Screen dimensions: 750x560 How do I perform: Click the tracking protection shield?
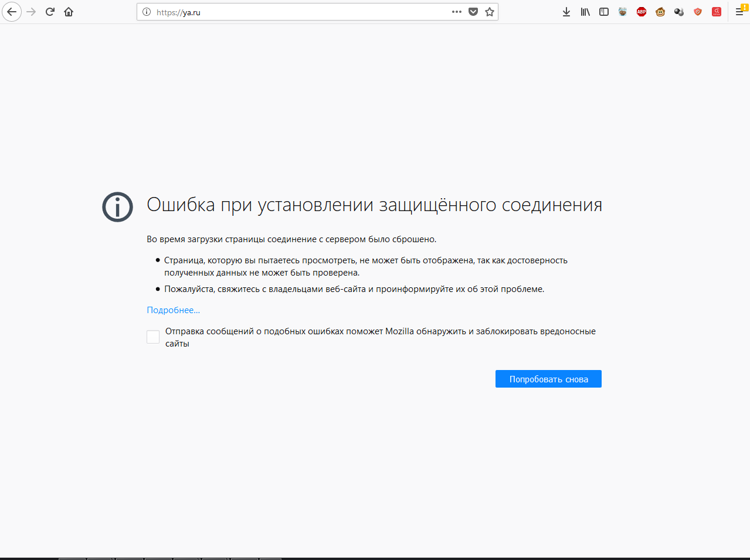473,11
